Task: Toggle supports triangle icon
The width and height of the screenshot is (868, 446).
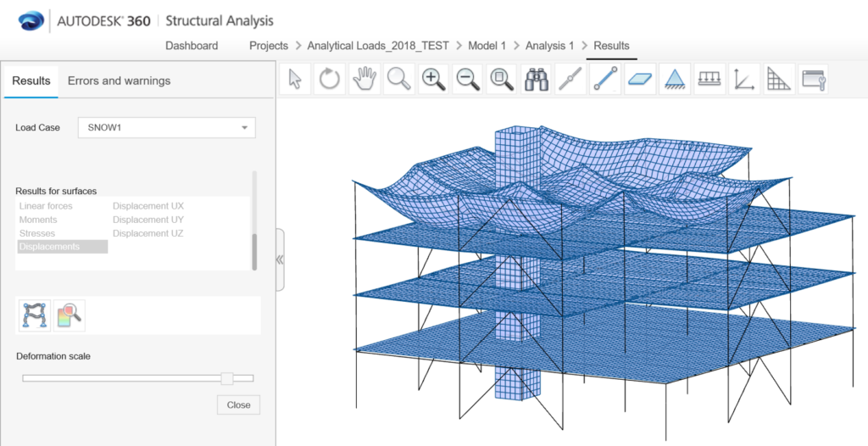Action: click(674, 80)
